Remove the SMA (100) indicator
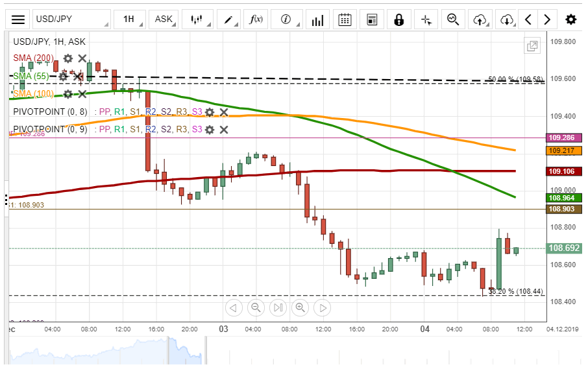588x369 pixels. (x=82, y=94)
